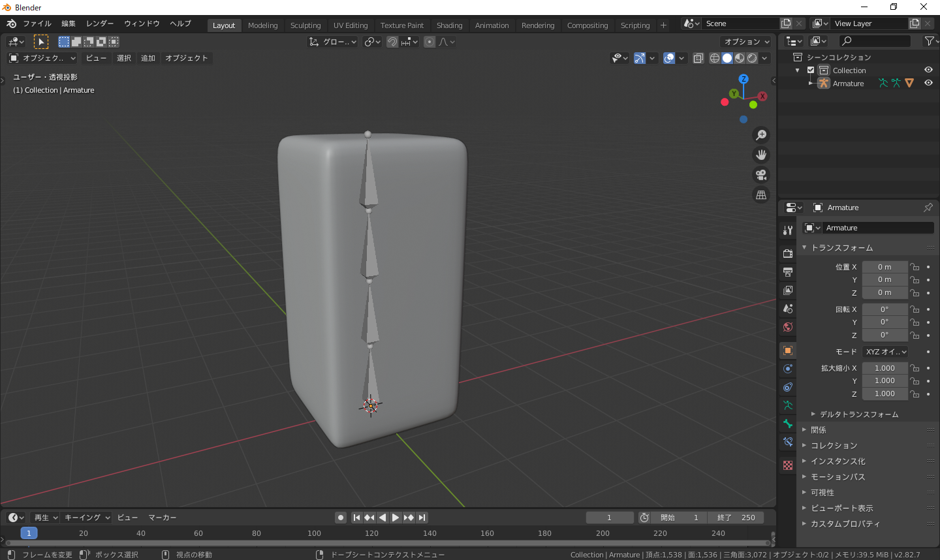Open the rotation mode XYZ dropdown
940x560 pixels.
coord(885,352)
